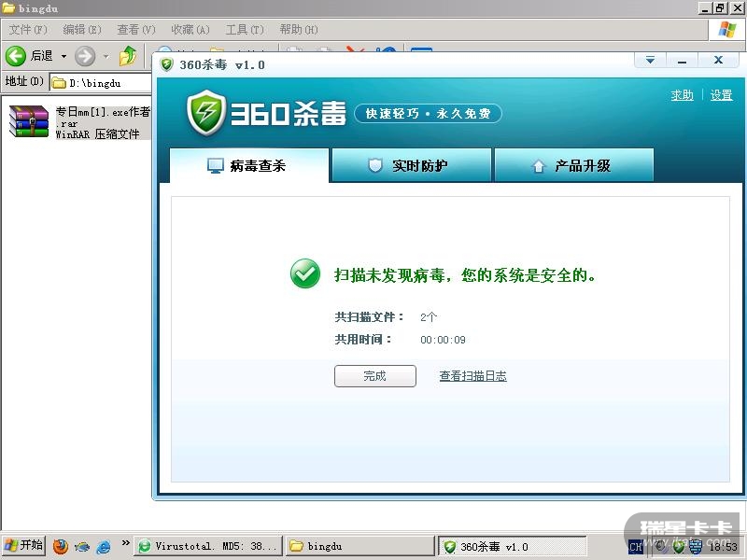The width and height of the screenshot is (747, 560).
Task: Click the D:\bingdu address bar field
Action: click(101, 83)
